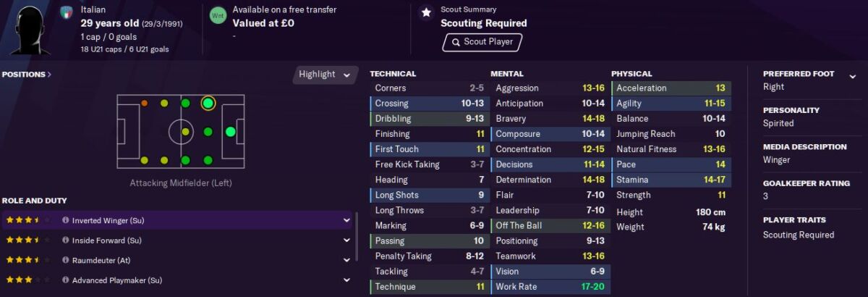Open the Highlight dropdown
The image size is (868, 297).
pyautogui.click(x=325, y=75)
